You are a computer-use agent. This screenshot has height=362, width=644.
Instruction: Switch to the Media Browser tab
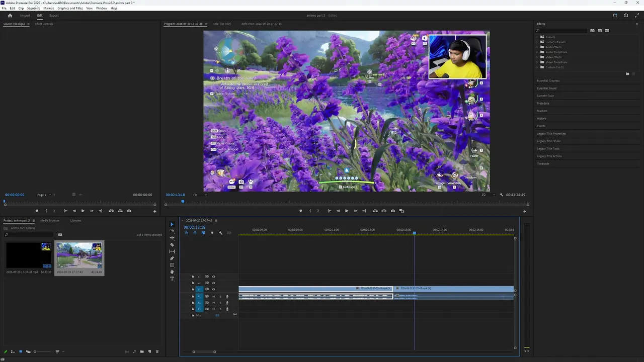pyautogui.click(x=50, y=220)
